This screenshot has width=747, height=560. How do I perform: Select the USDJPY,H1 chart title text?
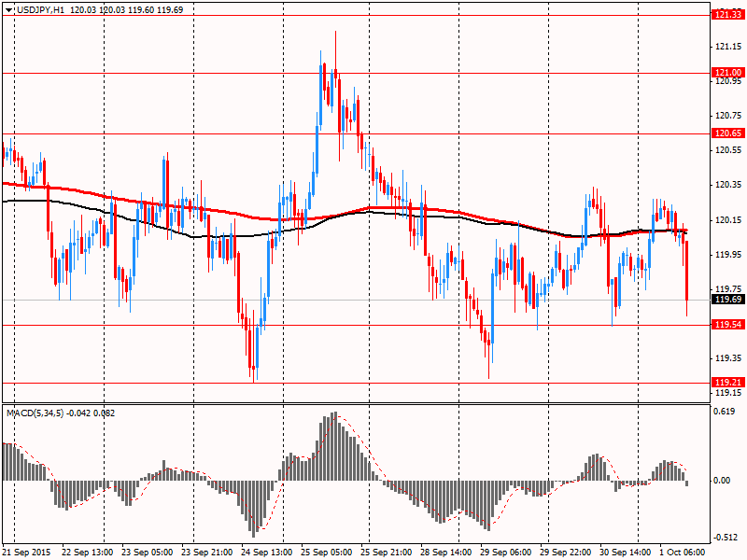click(x=40, y=10)
